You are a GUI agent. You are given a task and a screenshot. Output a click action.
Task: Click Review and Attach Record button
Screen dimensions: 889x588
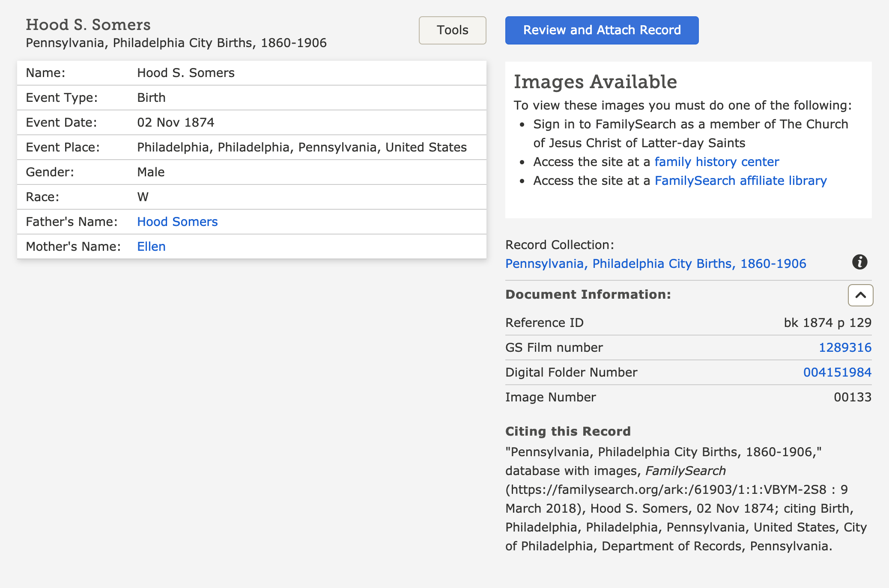pyautogui.click(x=602, y=30)
